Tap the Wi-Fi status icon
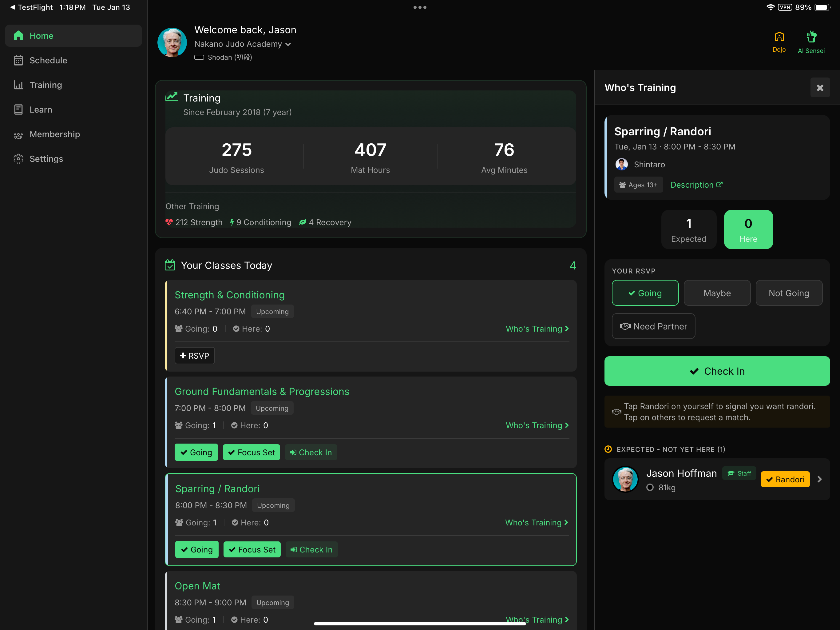Screen dimensions: 840x630 (x=770, y=7)
